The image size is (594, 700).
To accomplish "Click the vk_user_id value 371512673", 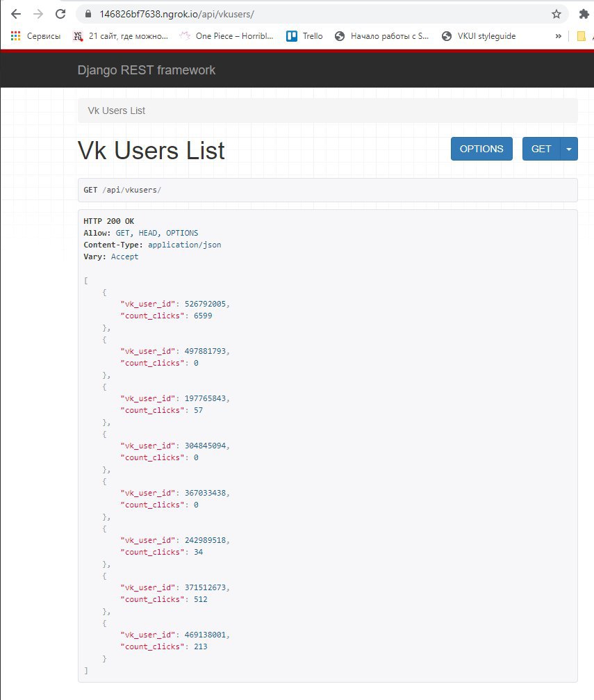I will coord(205,587).
